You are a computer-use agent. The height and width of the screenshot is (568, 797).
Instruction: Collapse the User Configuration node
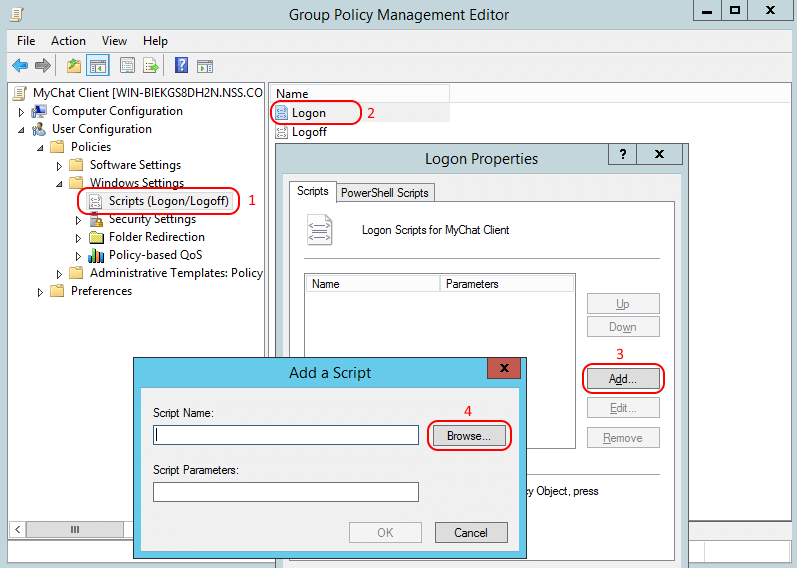pyautogui.click(x=22, y=130)
